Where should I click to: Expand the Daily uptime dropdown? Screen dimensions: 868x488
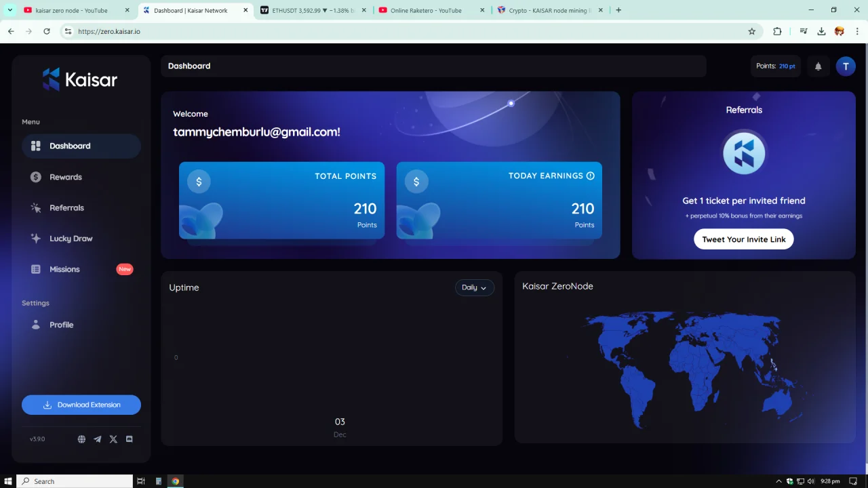pyautogui.click(x=474, y=287)
